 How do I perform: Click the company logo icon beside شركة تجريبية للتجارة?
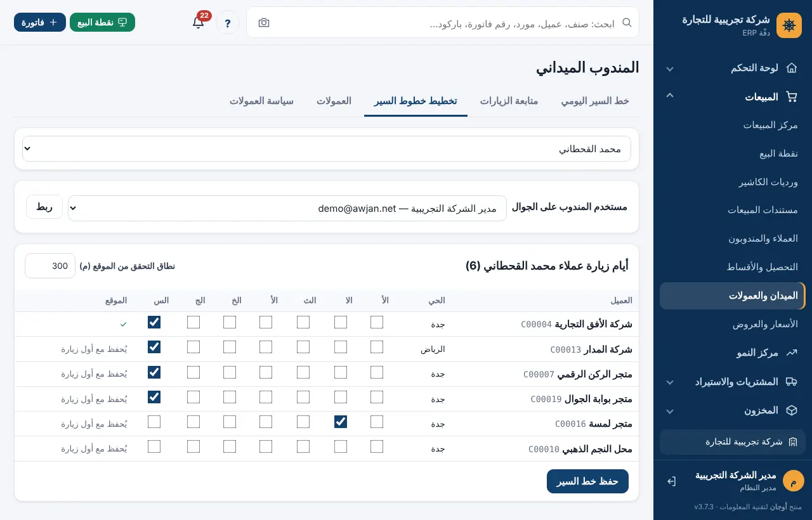coord(789,25)
